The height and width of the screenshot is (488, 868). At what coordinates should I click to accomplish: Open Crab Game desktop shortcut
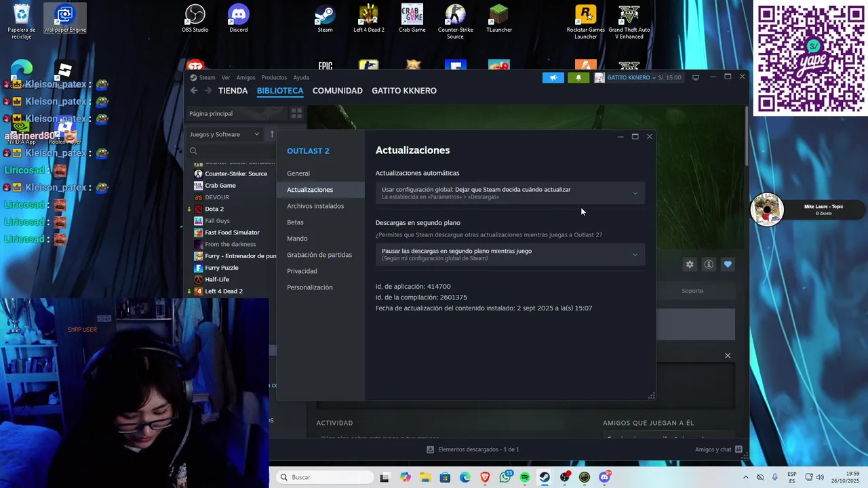[x=412, y=18]
